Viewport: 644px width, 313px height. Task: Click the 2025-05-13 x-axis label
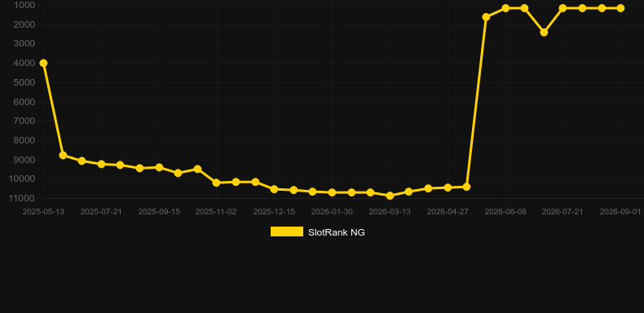tap(43, 212)
